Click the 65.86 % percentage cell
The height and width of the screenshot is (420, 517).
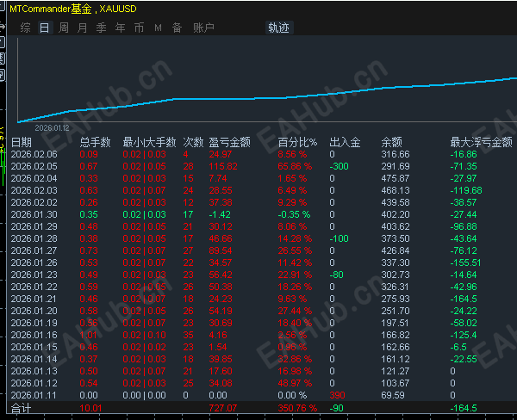(295, 166)
